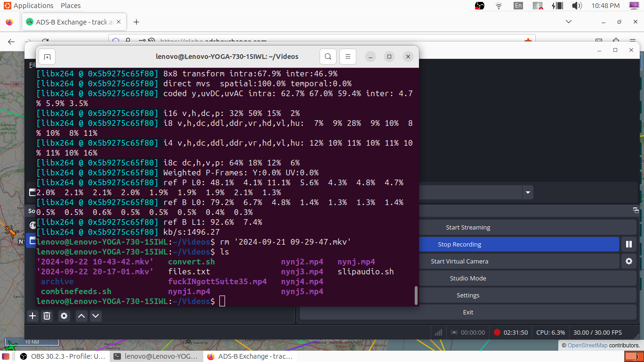Open the OpenStreetMap link
Image resolution: width=644 pixels, height=362 pixels.
click(x=588, y=346)
